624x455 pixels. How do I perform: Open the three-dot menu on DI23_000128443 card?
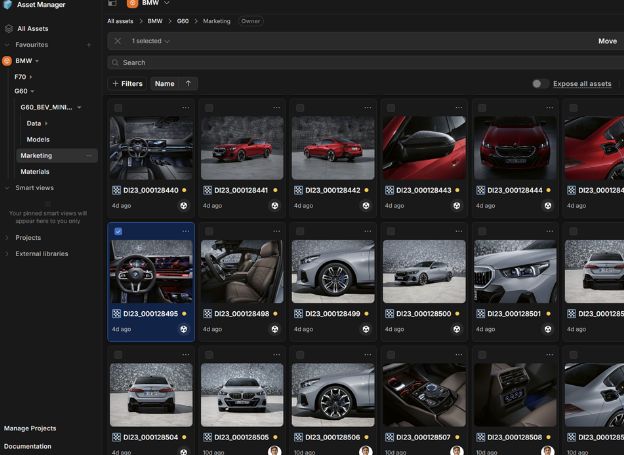click(x=459, y=107)
